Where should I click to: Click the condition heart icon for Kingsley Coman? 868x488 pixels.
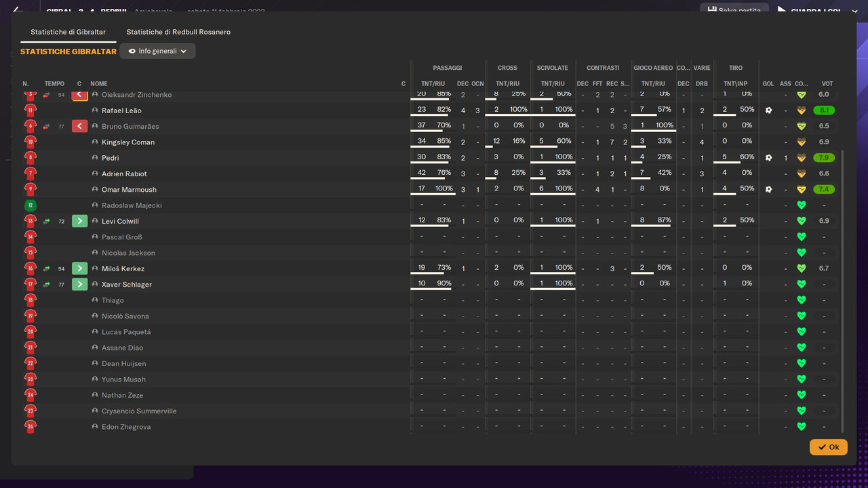pyautogui.click(x=801, y=142)
